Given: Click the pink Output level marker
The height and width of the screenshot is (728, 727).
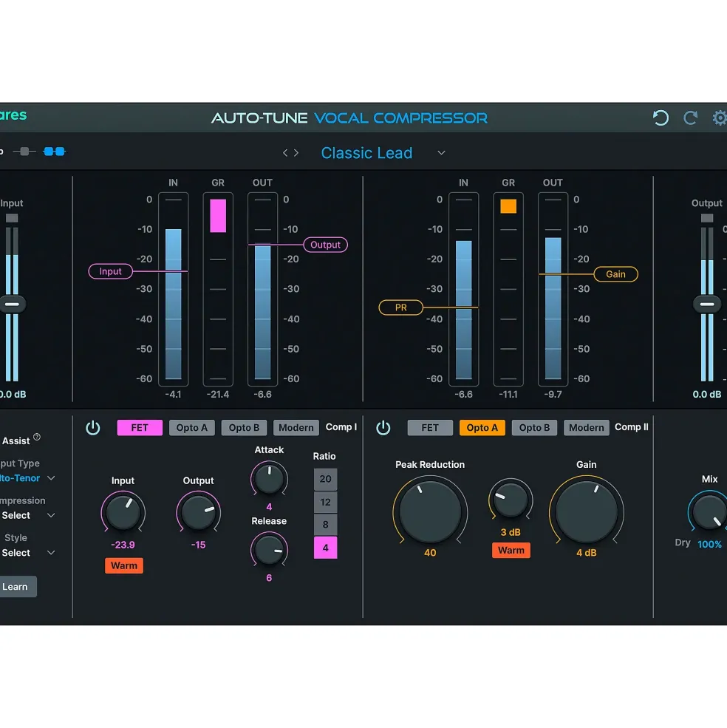Looking at the screenshot, I should 325,245.
